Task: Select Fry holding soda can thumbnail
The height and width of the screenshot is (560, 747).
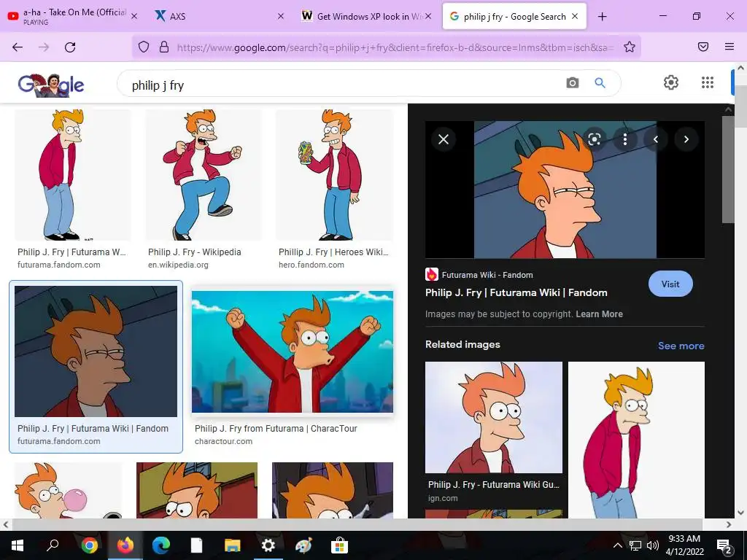Action: 334,175
